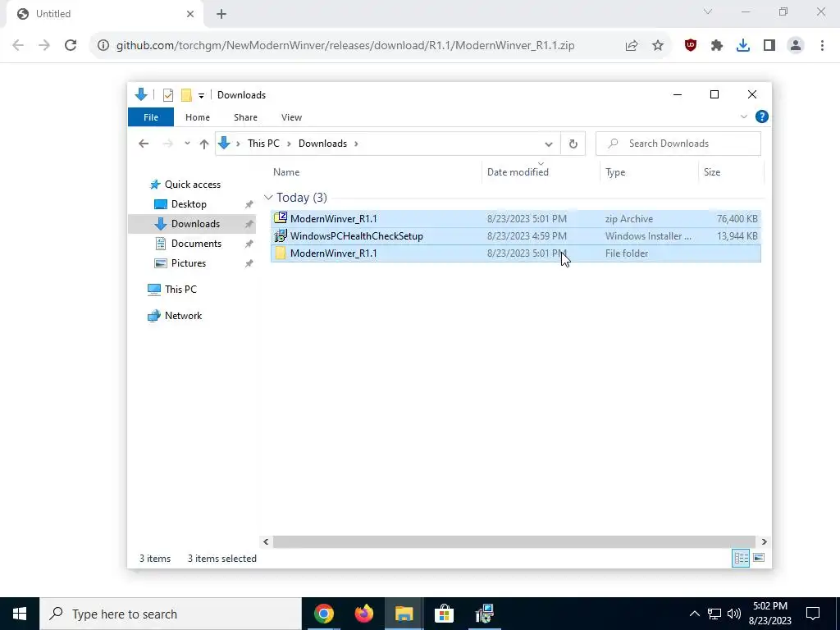Open Explorer Help question mark icon

(762, 116)
